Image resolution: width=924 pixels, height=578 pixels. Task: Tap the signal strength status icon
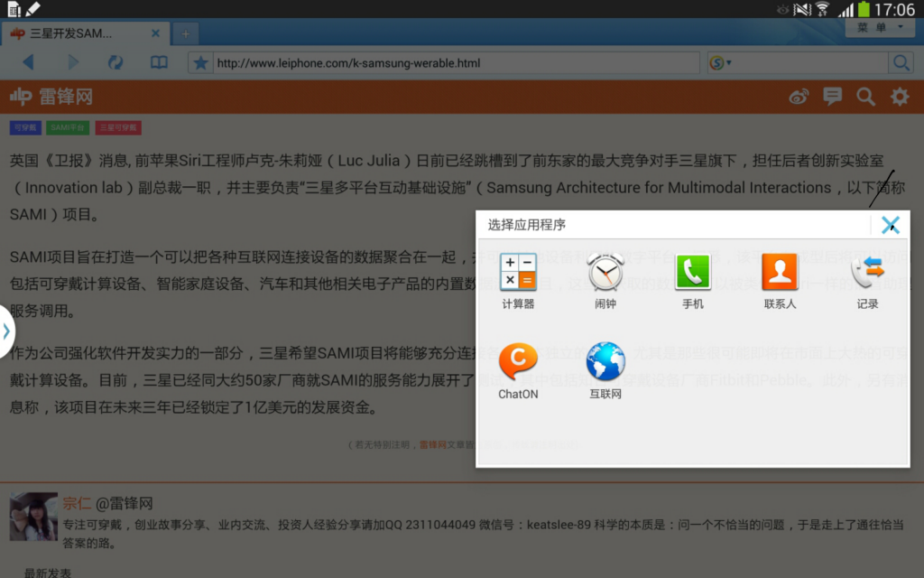pyautogui.click(x=845, y=9)
